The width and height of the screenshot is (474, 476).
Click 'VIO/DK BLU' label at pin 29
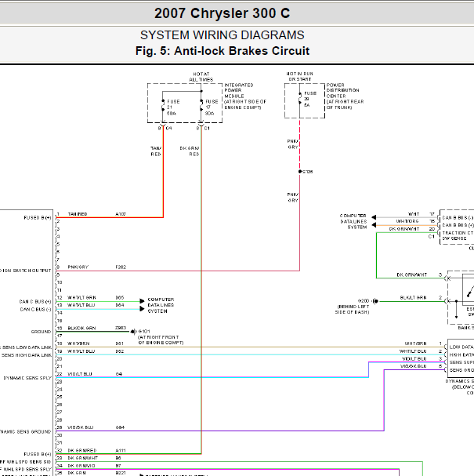tap(81, 427)
